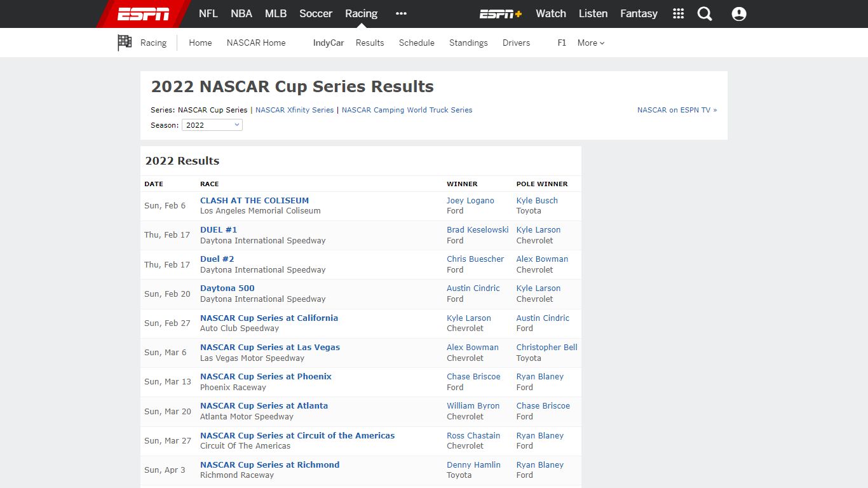The height and width of the screenshot is (488, 868).
Task: Click the checkered flag Racing icon
Action: tap(125, 43)
